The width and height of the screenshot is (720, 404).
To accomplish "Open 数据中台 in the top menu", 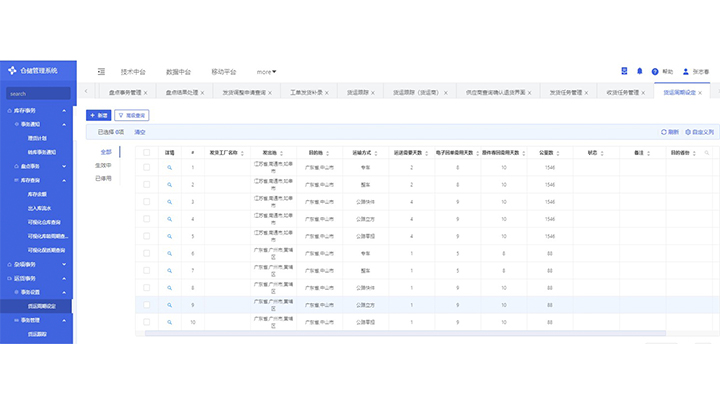I will pyautogui.click(x=178, y=71).
